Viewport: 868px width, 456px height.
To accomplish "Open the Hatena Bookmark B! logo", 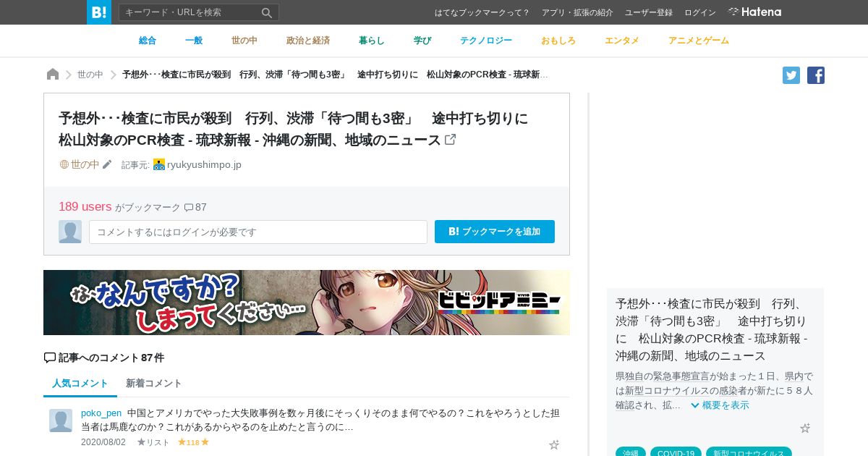I will [x=99, y=12].
